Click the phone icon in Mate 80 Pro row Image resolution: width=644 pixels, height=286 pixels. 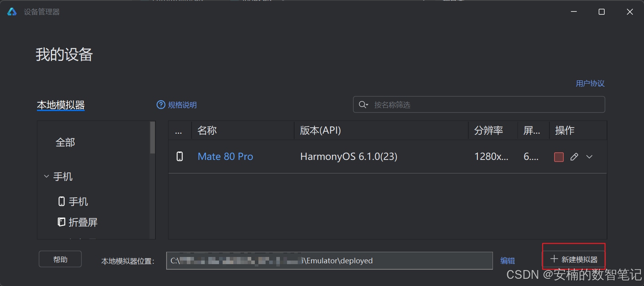pyautogui.click(x=180, y=156)
